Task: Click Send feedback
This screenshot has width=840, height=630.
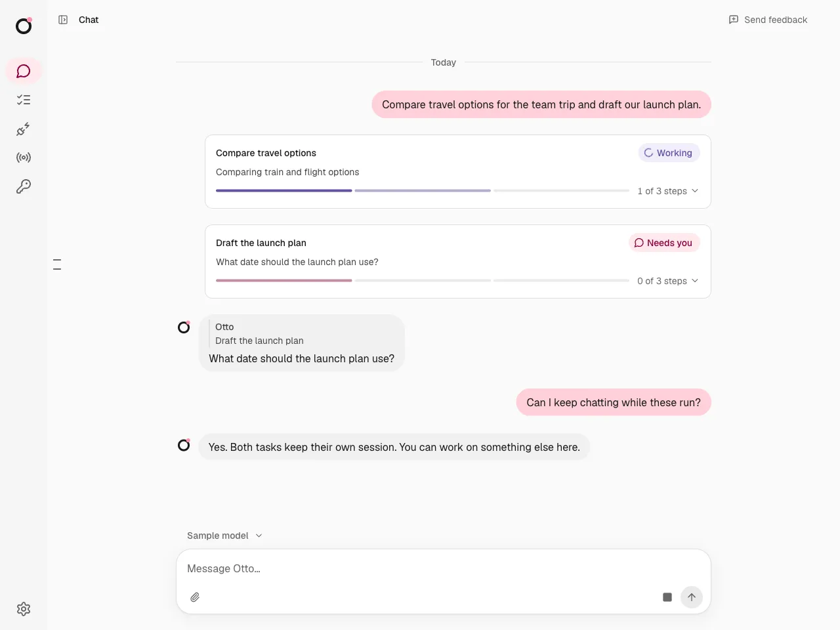Action: point(768,20)
